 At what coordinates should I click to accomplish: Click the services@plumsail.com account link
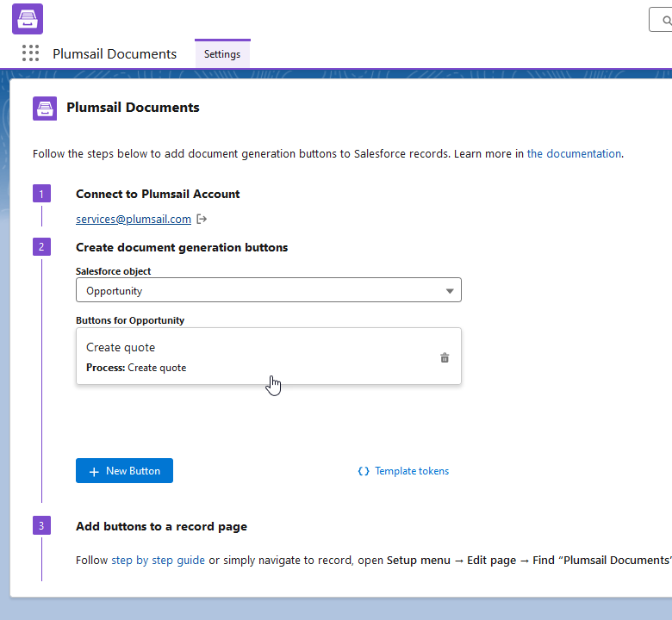[x=134, y=219]
